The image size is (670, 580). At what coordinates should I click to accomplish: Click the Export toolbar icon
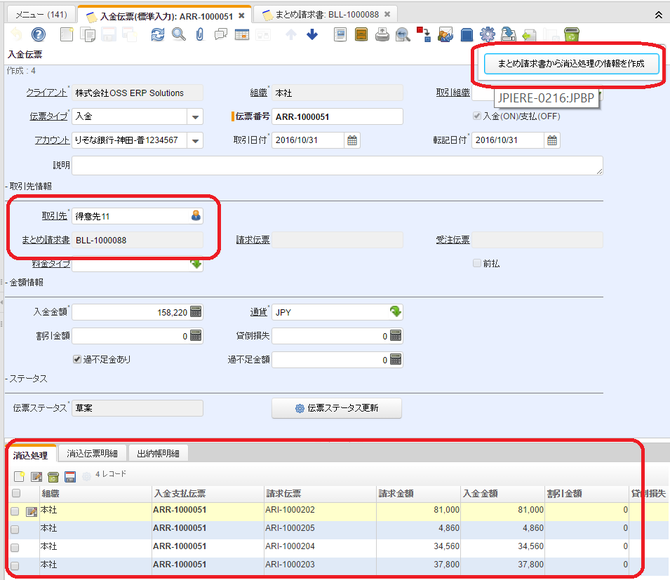[x=508, y=35]
